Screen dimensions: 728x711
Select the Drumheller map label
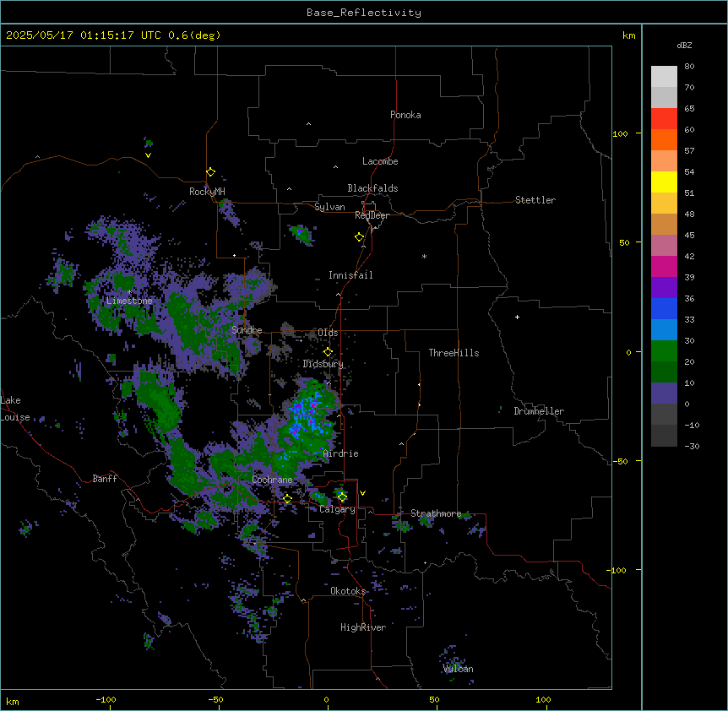[x=539, y=411]
